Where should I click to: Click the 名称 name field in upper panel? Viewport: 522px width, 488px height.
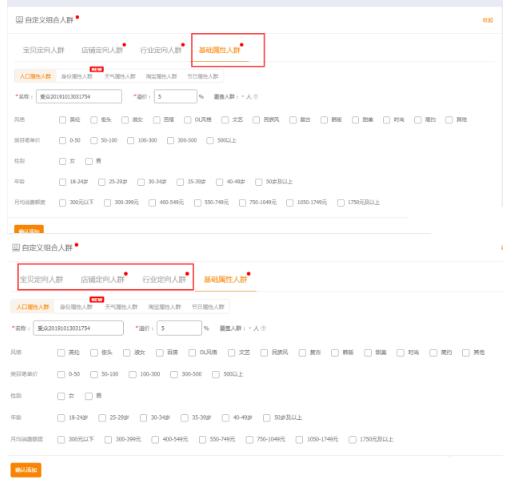pyautogui.click(x=79, y=97)
